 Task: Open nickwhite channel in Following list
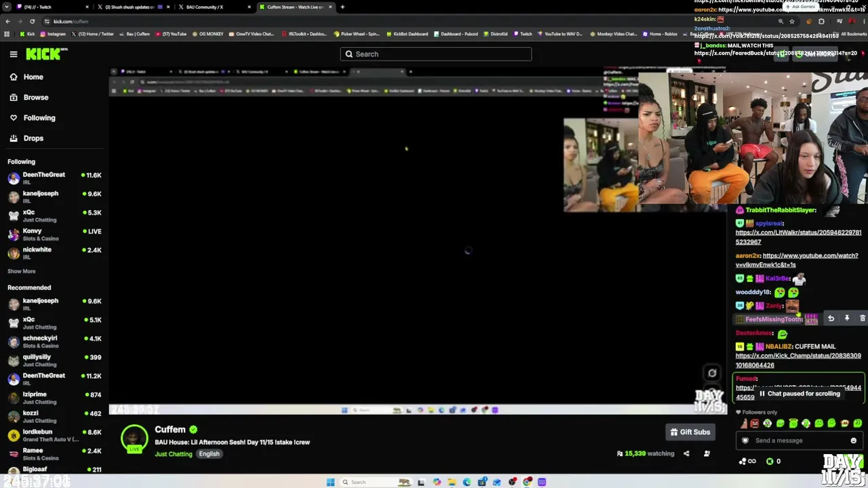pos(54,252)
